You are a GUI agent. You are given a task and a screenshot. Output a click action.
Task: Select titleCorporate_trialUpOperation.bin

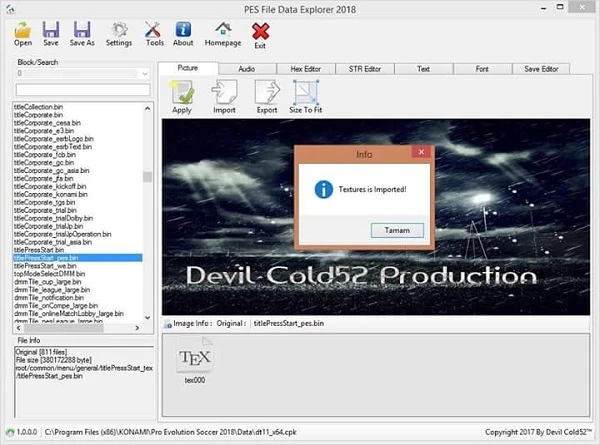(62, 234)
